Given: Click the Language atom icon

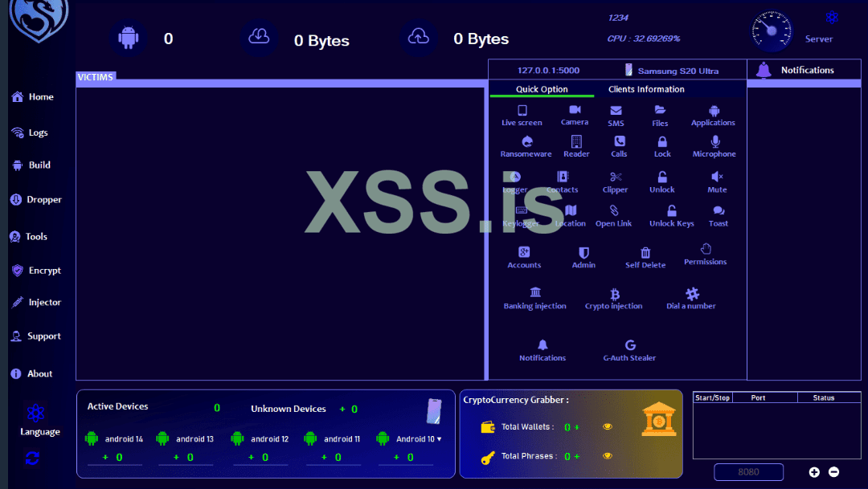Looking at the screenshot, I should (x=35, y=414).
